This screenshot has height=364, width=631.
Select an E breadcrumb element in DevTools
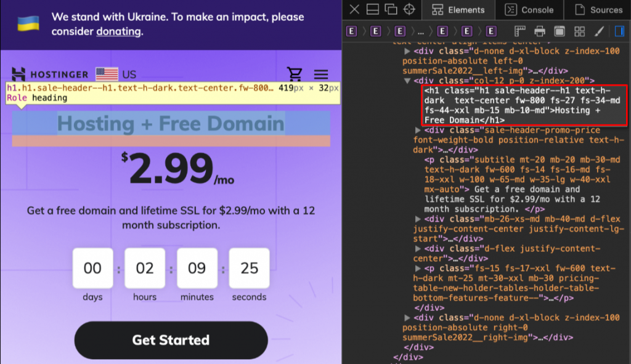pos(351,30)
